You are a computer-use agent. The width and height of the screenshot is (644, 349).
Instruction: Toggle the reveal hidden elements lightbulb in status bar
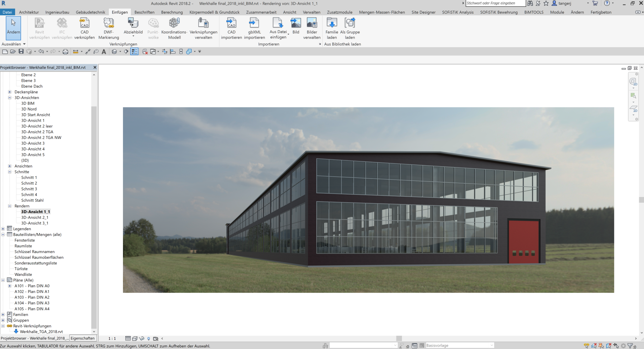tap(148, 338)
